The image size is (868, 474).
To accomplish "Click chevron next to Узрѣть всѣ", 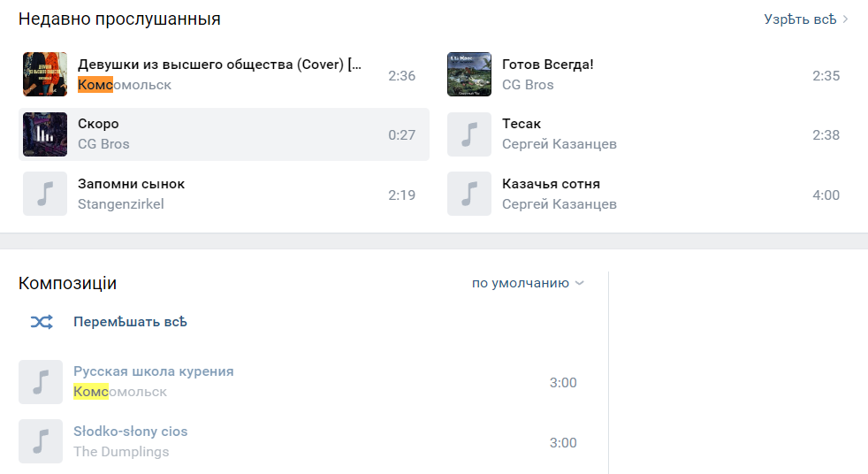I will click(846, 19).
